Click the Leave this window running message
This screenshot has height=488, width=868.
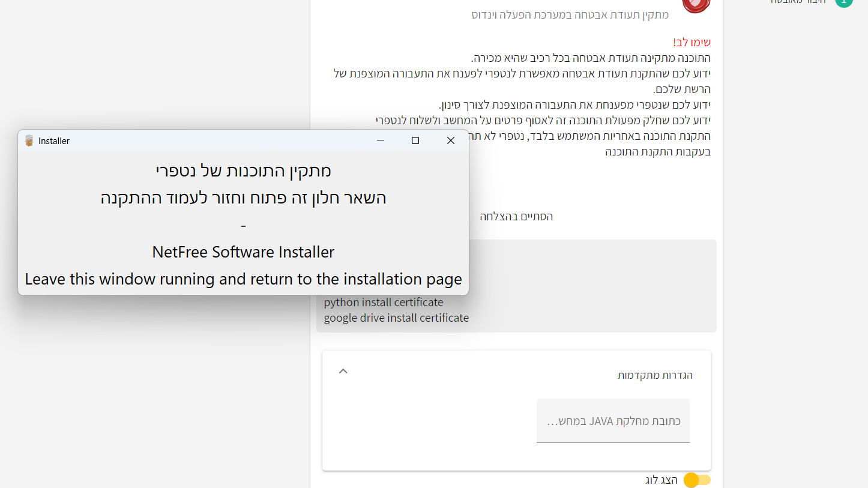(x=243, y=279)
